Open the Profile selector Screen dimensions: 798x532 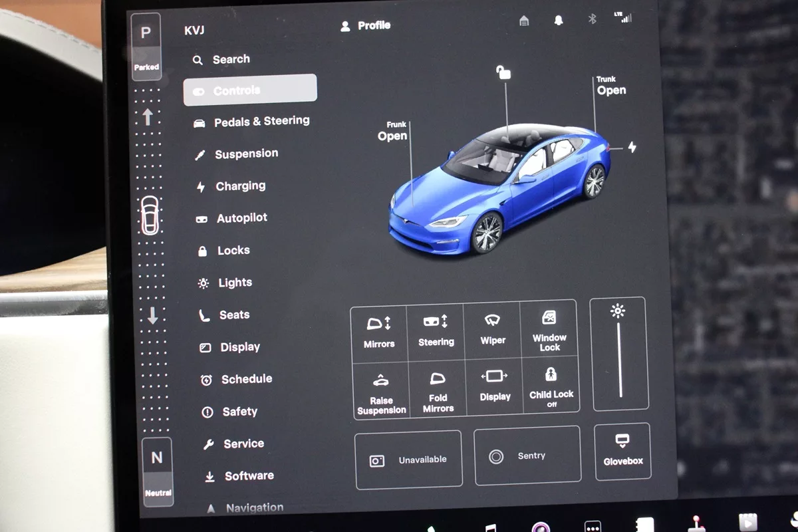pyautogui.click(x=366, y=26)
